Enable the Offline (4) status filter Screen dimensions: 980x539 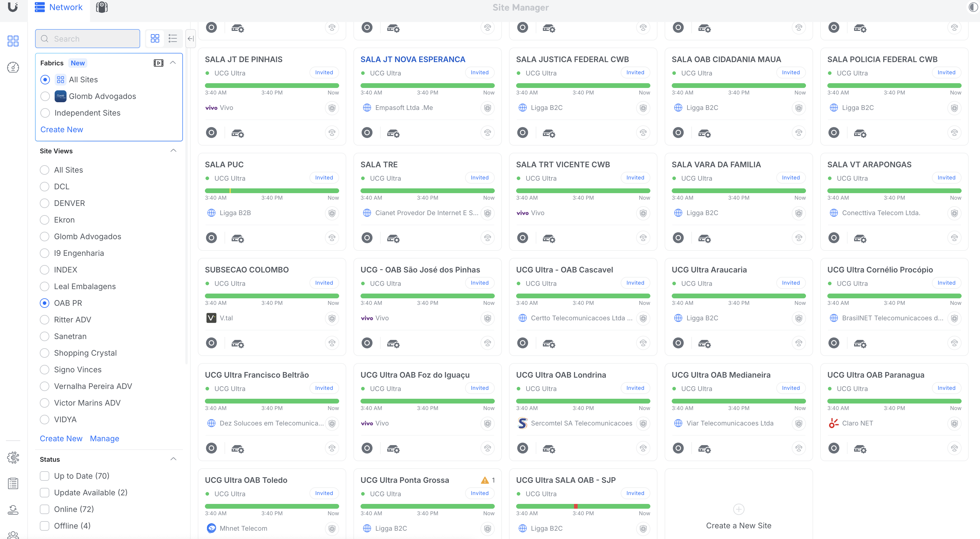(45, 526)
